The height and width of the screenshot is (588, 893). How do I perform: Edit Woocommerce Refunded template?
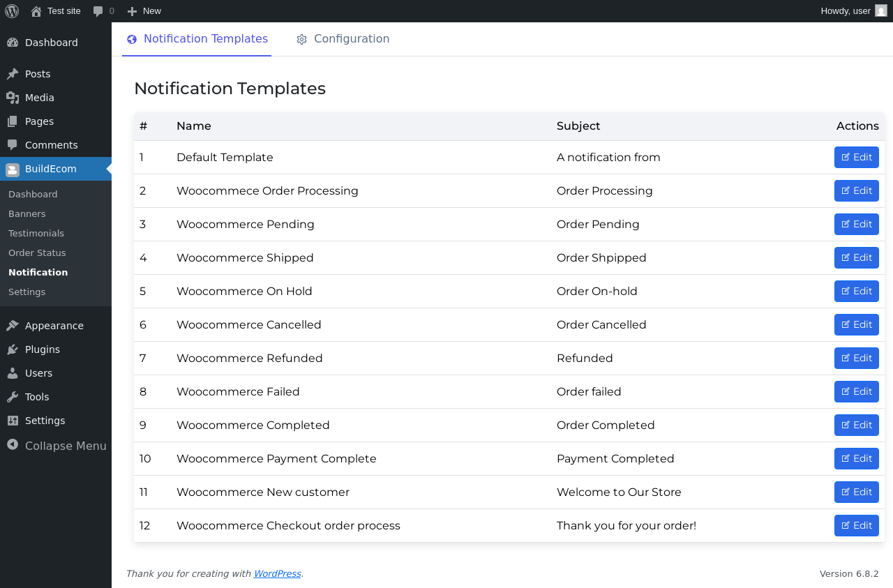pos(857,358)
